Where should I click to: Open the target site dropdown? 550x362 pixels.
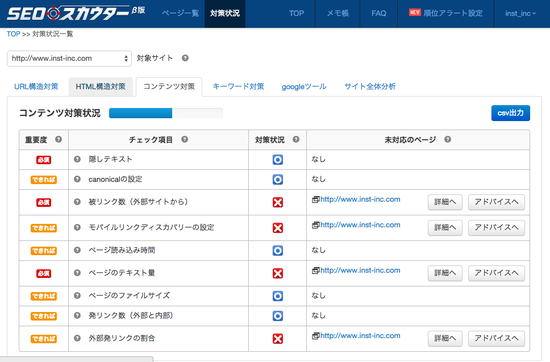point(69,58)
